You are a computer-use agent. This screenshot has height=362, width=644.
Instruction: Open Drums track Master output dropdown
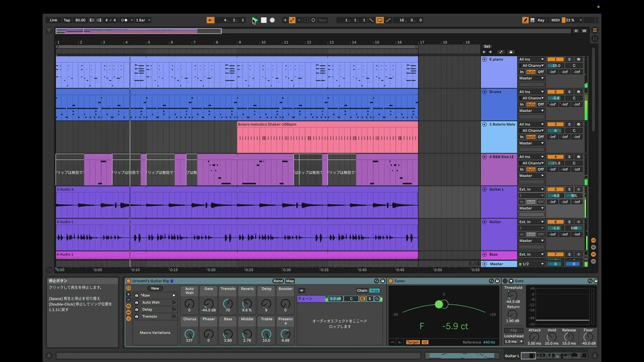531,111
